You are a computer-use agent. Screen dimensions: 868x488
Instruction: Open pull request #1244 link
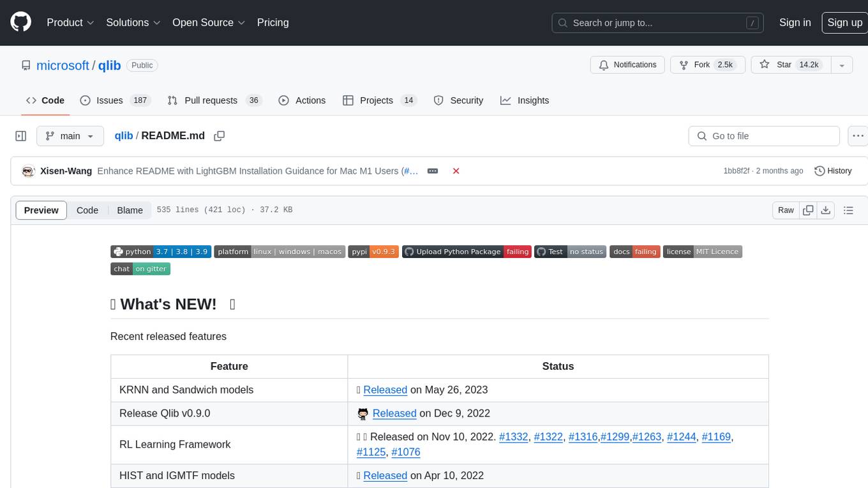682,437
